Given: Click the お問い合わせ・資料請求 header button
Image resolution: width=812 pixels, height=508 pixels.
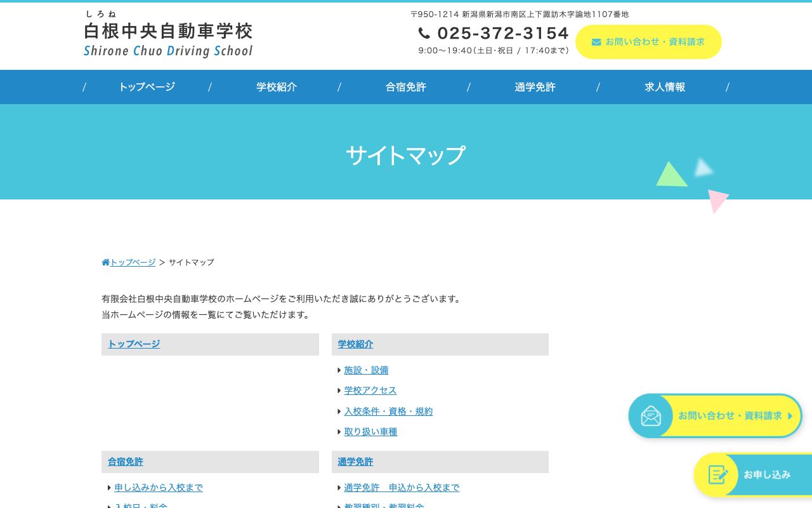Looking at the screenshot, I should pyautogui.click(x=648, y=42).
